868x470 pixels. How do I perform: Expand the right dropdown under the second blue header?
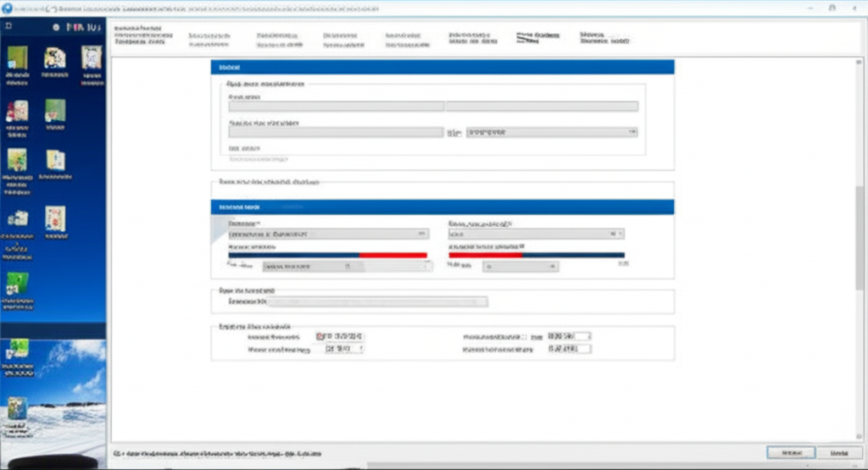(x=536, y=234)
